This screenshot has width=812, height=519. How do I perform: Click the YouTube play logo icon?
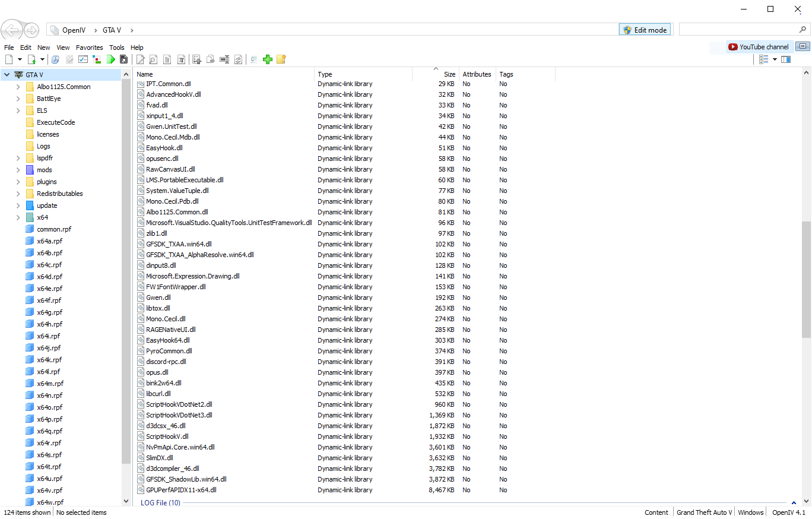[733, 47]
